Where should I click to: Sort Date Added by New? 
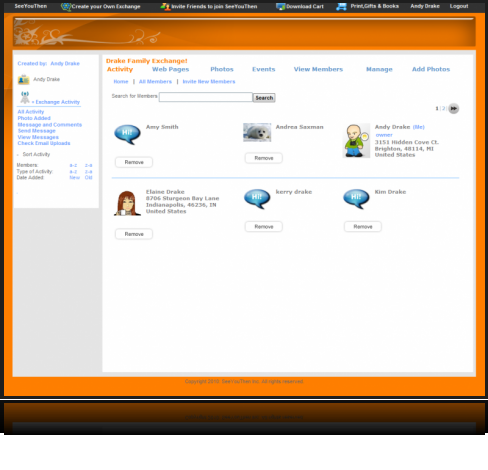(74, 178)
